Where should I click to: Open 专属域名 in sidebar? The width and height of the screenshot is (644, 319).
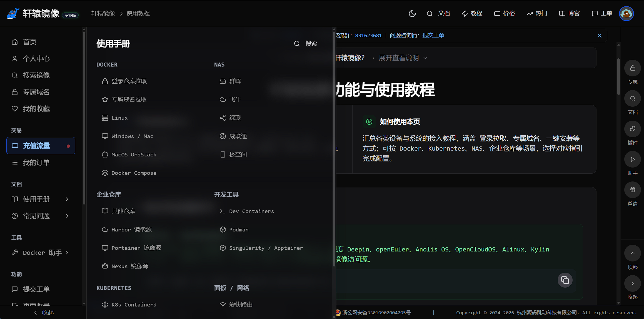(41, 92)
